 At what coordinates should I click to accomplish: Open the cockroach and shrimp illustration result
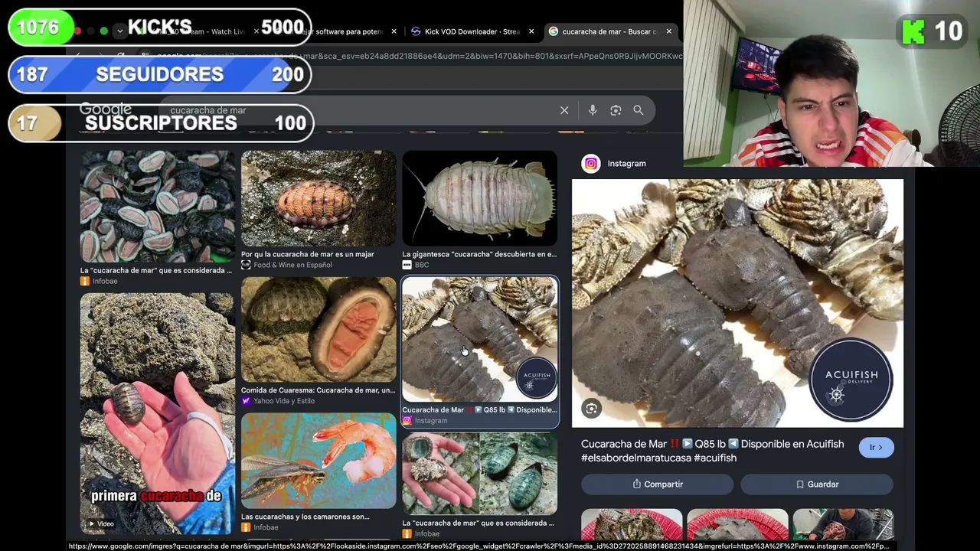coord(318,461)
